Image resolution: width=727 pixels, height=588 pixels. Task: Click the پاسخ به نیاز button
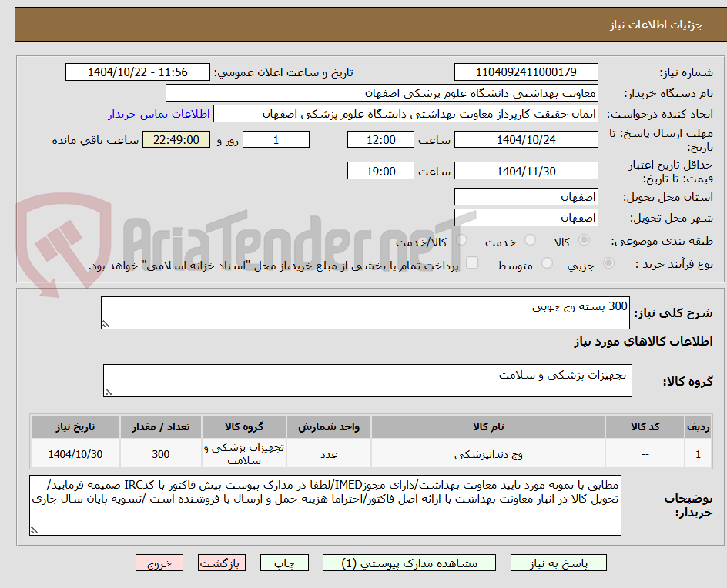point(558,563)
